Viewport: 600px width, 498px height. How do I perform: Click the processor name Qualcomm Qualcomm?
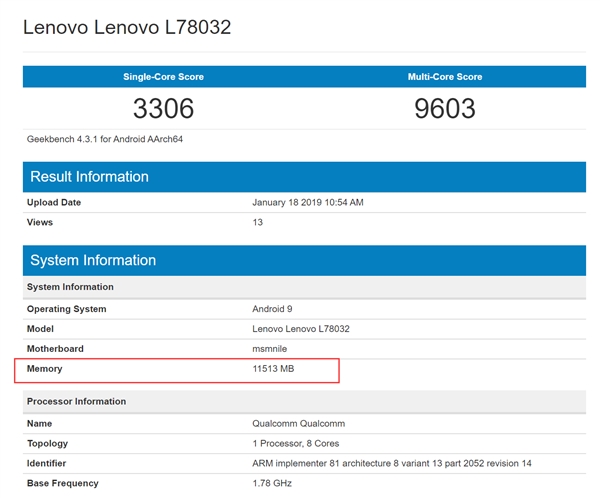(x=298, y=423)
